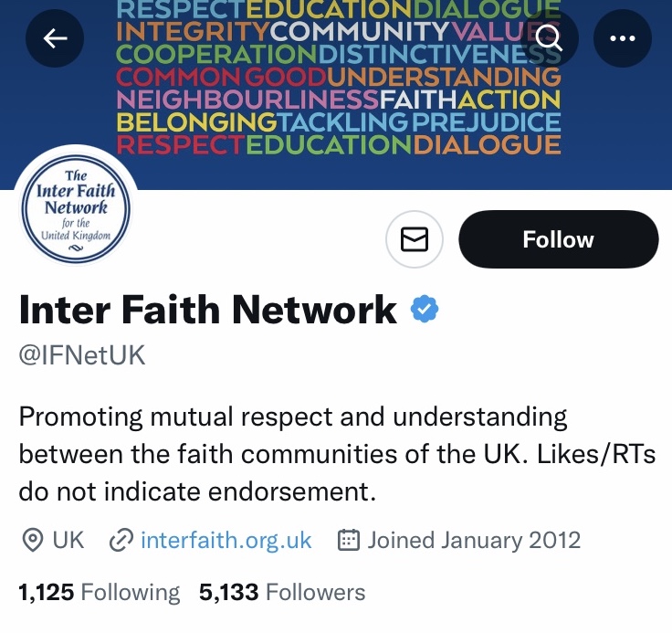This screenshot has height=633, width=672.
Task: Click the chain link icon
Action: (x=121, y=540)
